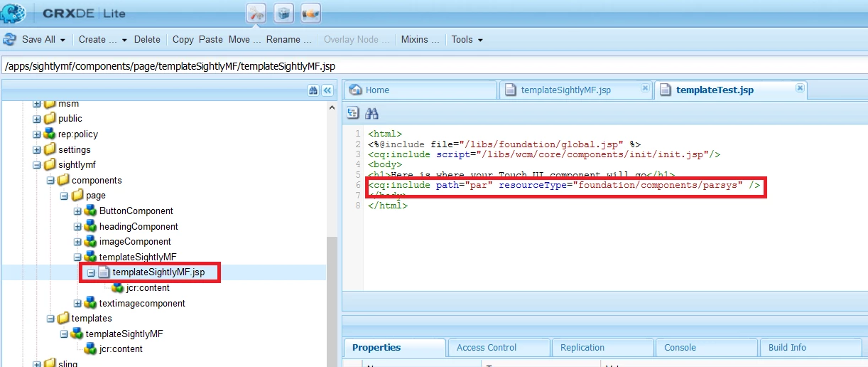This screenshot has height=367, width=868.
Task: Click the settings folder icon
Action: [49, 149]
